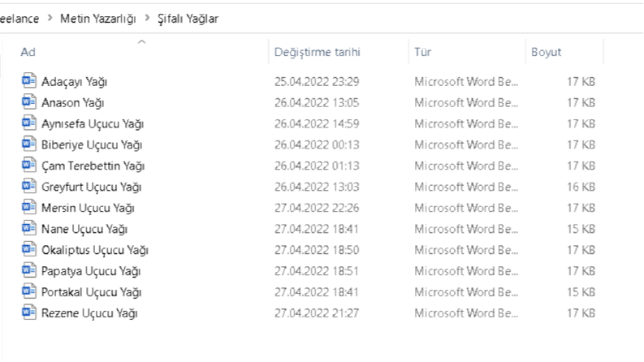Click Word icon beside Biberiye Uçucu Yağı
The height and width of the screenshot is (362, 644).
point(28,144)
